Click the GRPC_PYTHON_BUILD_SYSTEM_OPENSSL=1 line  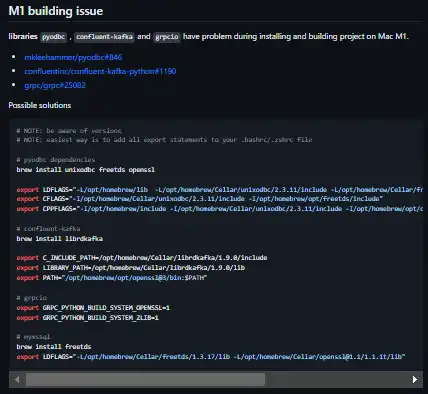click(93, 308)
